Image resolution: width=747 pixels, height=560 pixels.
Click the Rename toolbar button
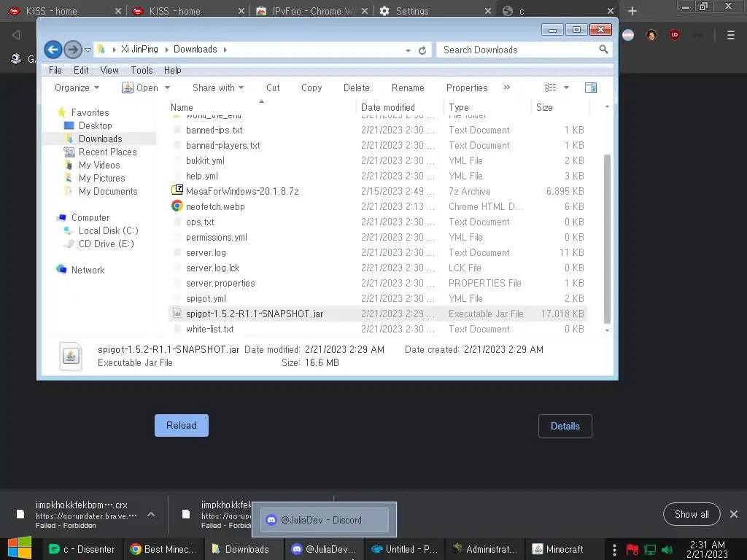tap(408, 87)
